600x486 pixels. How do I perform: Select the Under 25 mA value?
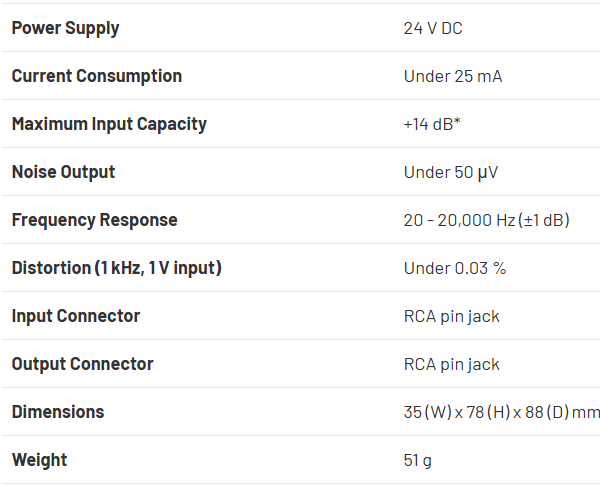453,76
